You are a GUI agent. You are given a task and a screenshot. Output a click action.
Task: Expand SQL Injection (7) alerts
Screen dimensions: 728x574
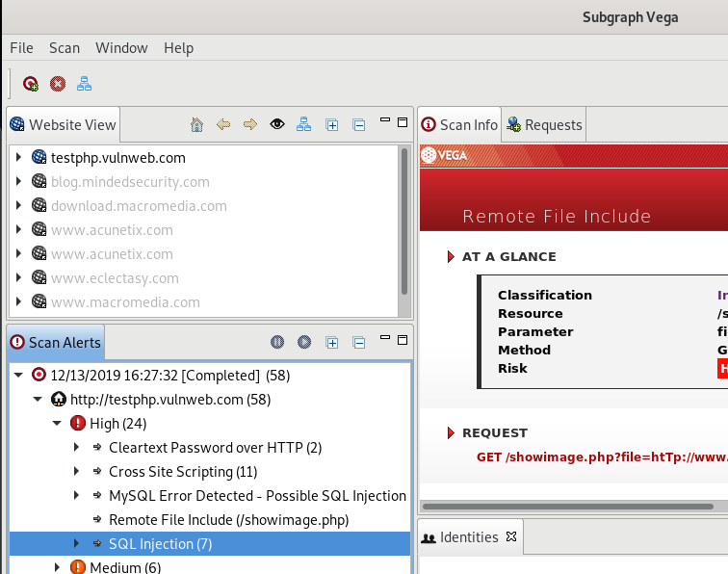[77, 543]
